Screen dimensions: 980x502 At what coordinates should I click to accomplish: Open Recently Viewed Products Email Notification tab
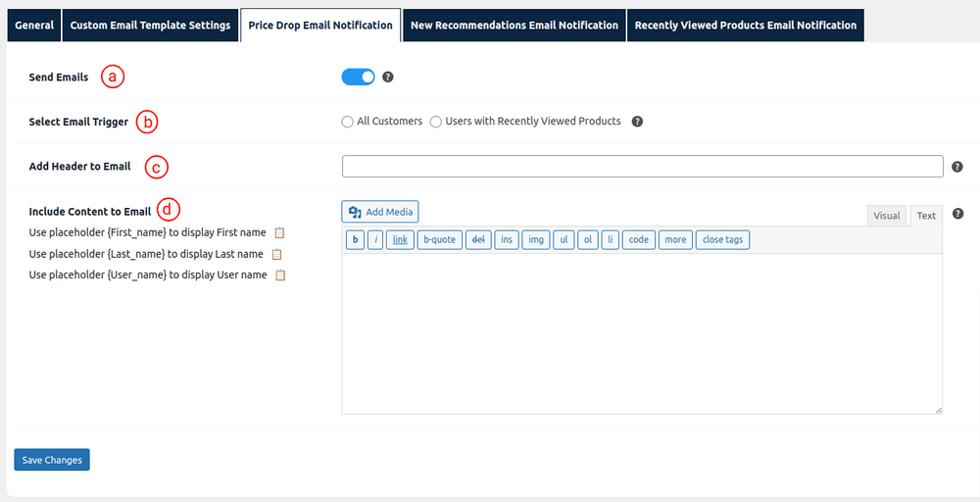[746, 25]
